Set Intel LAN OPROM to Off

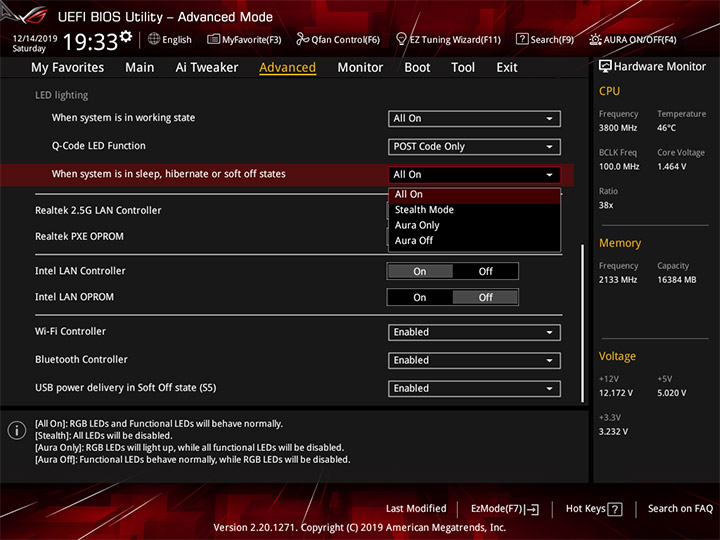[485, 298]
